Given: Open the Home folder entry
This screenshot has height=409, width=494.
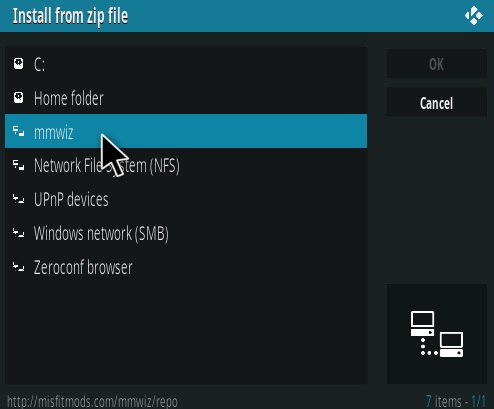Looking at the screenshot, I should (x=186, y=98).
